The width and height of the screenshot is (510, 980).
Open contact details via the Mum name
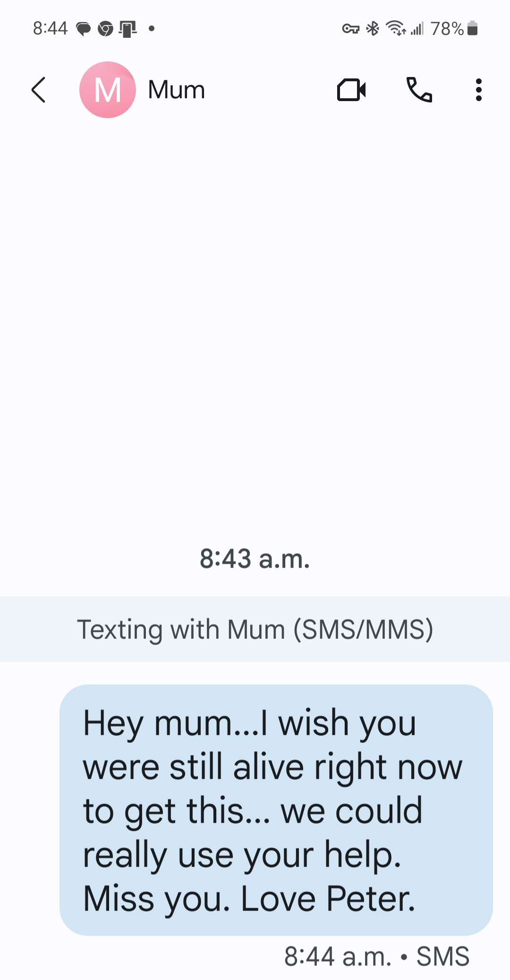point(176,90)
